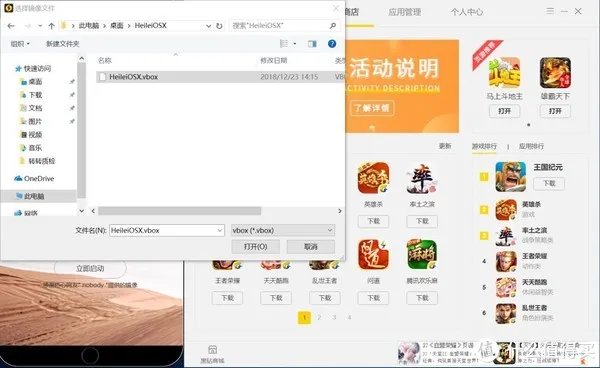The width and height of the screenshot is (600, 368).
Task: Click 率土之滨 game icon in grid
Action: click(422, 178)
